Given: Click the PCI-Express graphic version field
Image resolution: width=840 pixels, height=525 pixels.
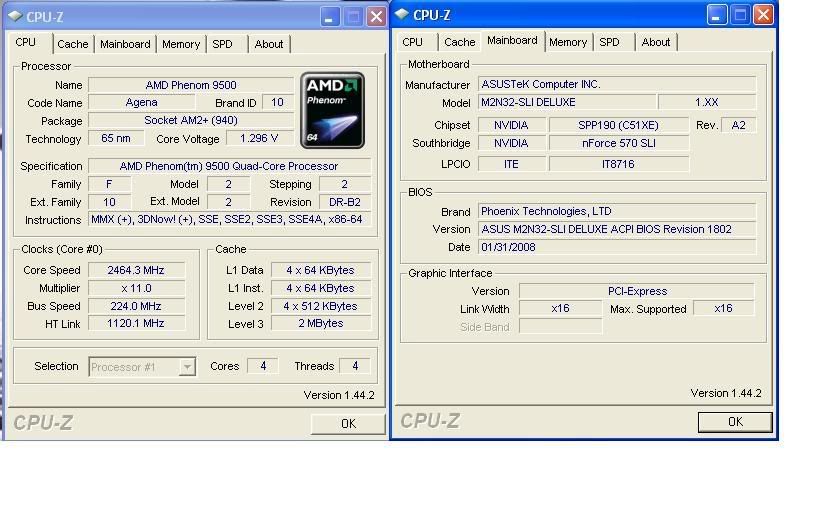Looking at the screenshot, I should 636,291.
